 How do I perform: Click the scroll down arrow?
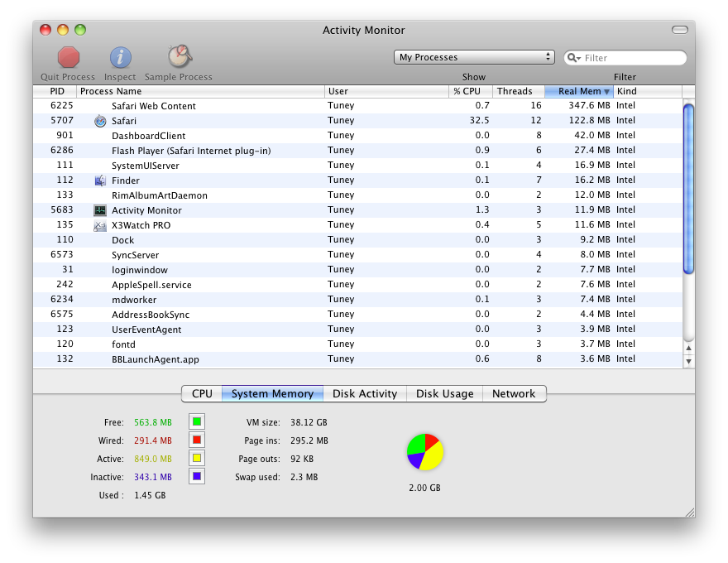pos(688,361)
